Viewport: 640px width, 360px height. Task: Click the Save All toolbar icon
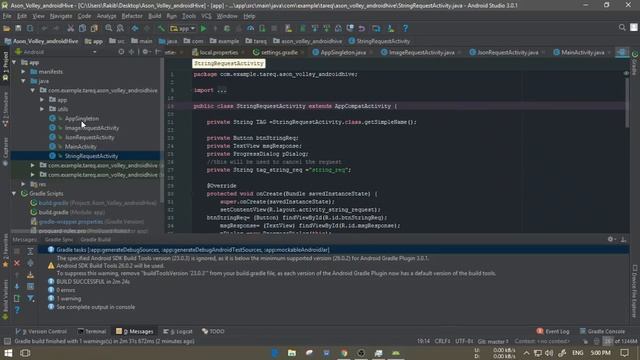18,29
